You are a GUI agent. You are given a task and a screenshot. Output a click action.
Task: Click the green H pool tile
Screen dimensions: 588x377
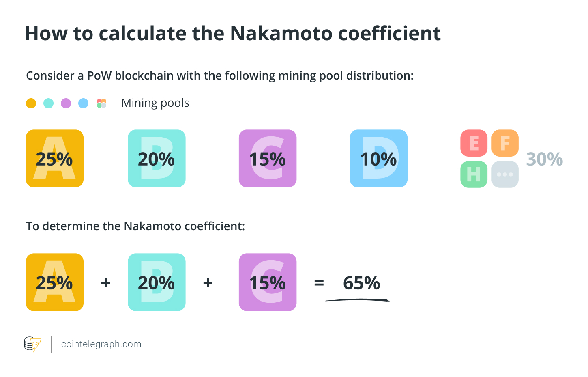coord(474,174)
